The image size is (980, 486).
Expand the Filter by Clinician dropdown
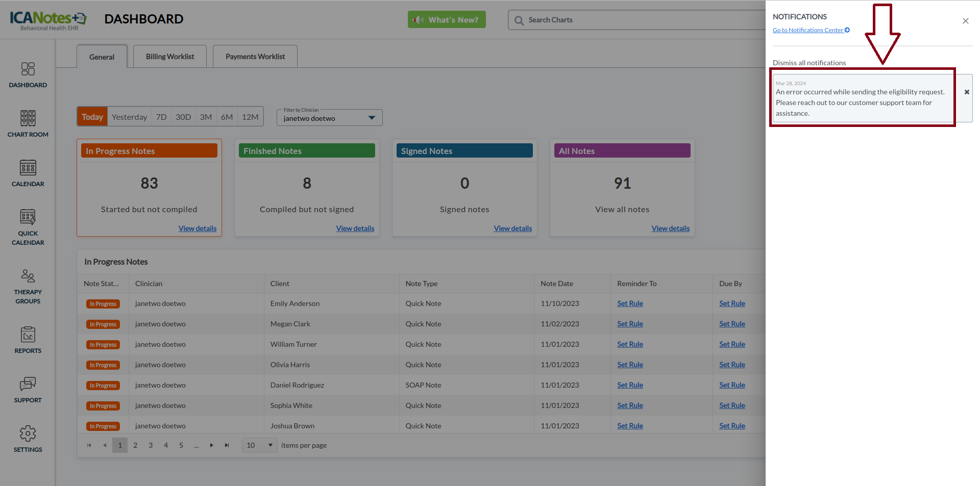click(372, 118)
